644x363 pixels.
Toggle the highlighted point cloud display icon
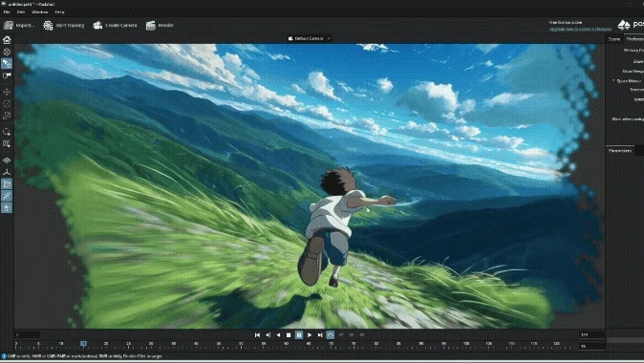[x=7, y=196]
